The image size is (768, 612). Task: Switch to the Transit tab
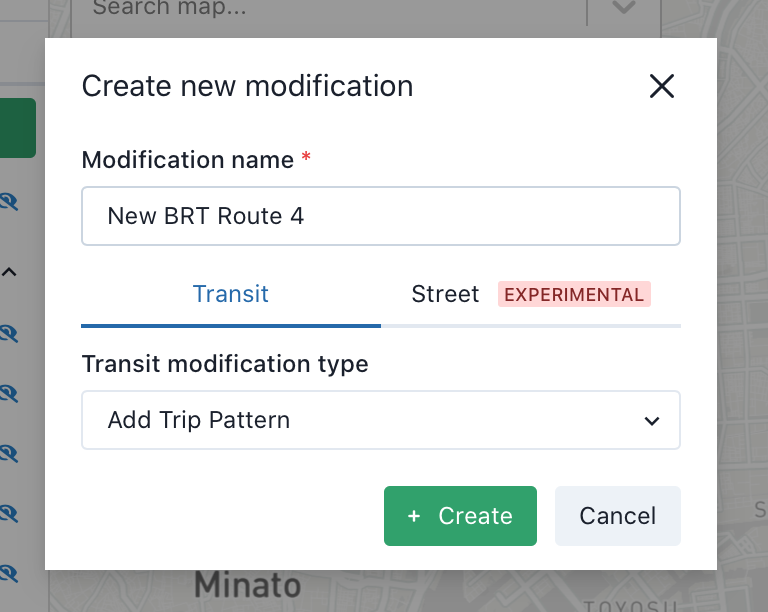pos(231,294)
